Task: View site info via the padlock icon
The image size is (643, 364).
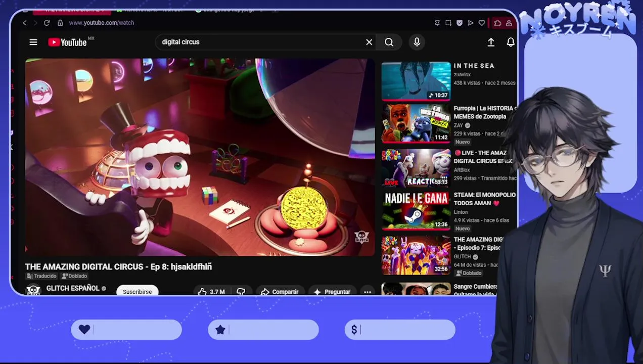Action: pyautogui.click(x=60, y=23)
